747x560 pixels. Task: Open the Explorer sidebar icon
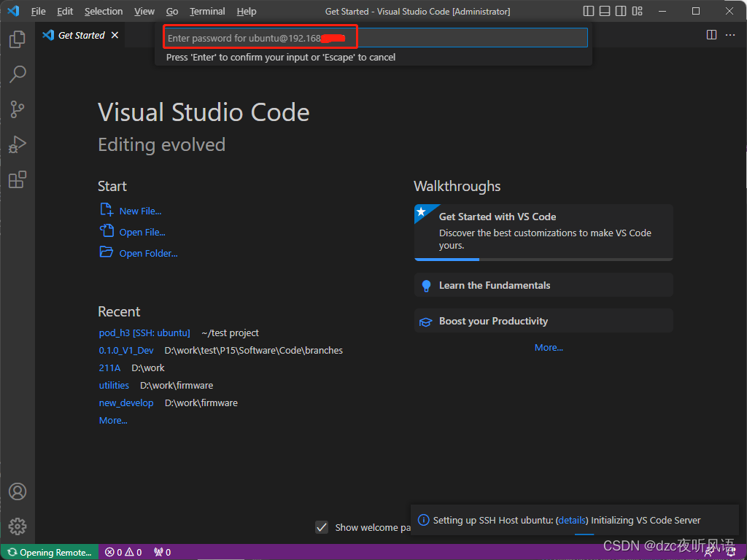tap(18, 39)
